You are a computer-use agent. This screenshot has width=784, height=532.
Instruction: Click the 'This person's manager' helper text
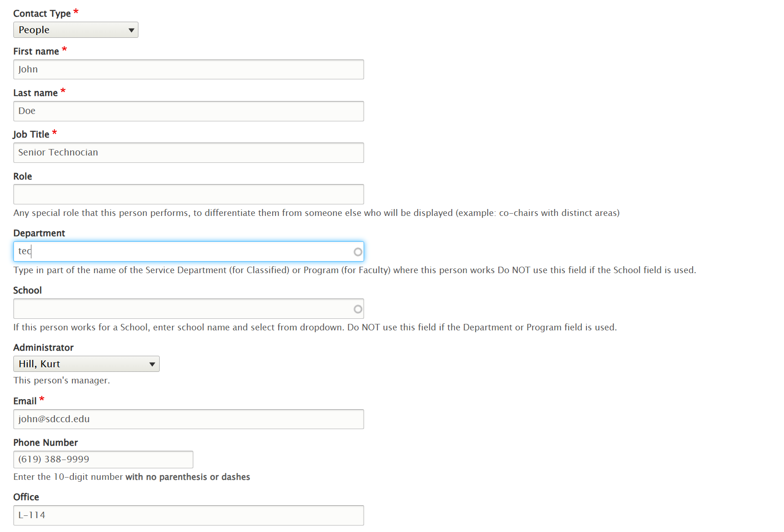[61, 380]
